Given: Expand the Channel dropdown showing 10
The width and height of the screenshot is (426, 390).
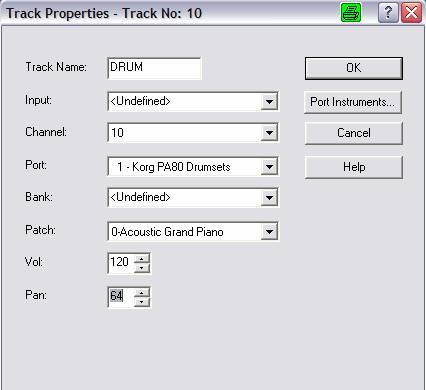Looking at the screenshot, I should pos(269,133).
